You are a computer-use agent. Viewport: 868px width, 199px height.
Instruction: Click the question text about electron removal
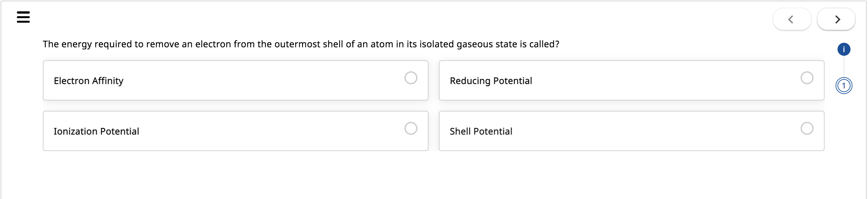(x=300, y=44)
